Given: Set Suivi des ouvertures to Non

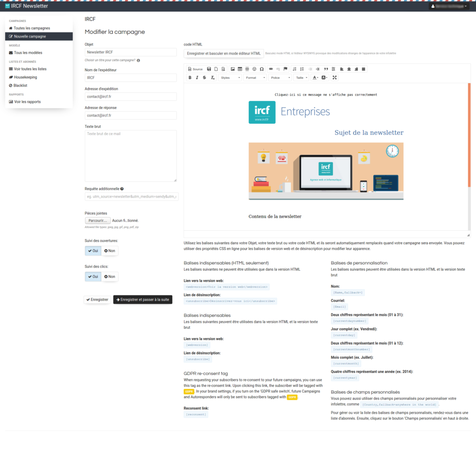Looking at the screenshot, I should pos(110,251).
